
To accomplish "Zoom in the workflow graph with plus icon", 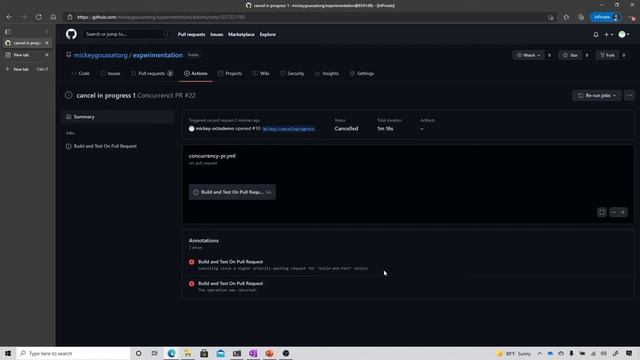I will pyautogui.click(x=623, y=212).
